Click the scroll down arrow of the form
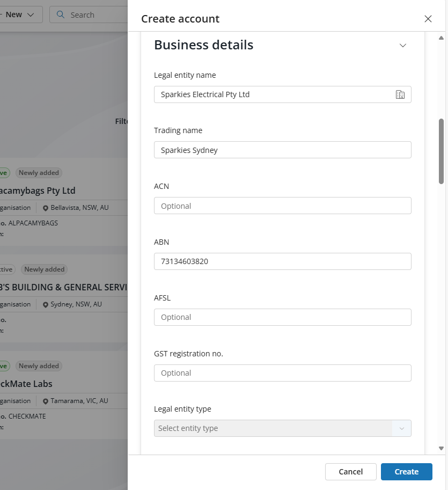The image size is (448, 490). tap(442, 448)
